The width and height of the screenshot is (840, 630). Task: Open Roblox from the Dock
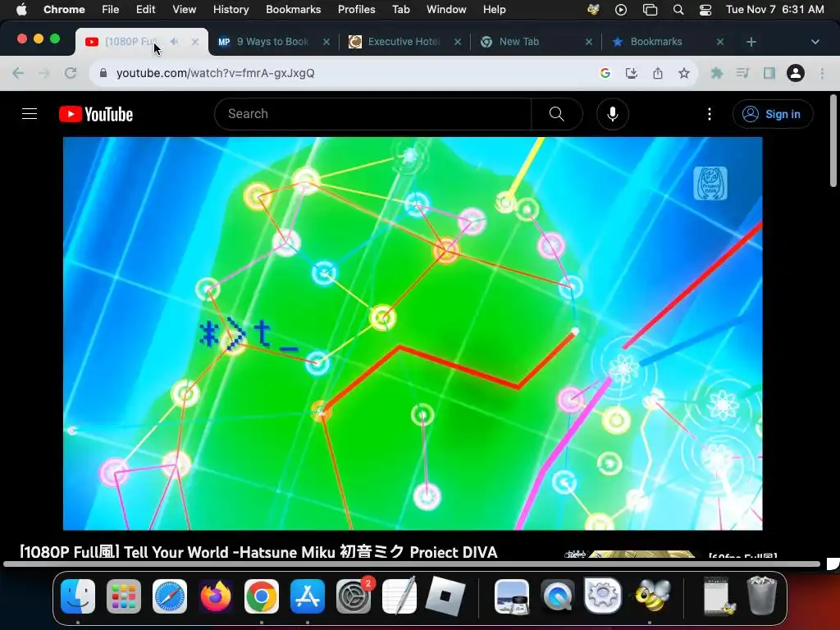click(x=445, y=596)
